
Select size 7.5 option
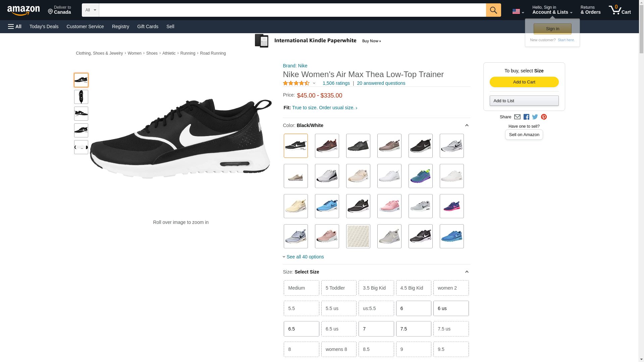[413, 329]
